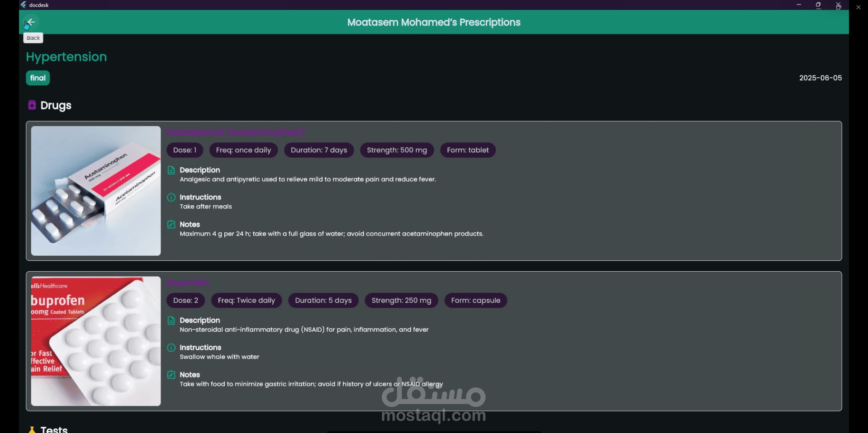
Task: Click the docdesk app logo icon
Action: [24, 5]
